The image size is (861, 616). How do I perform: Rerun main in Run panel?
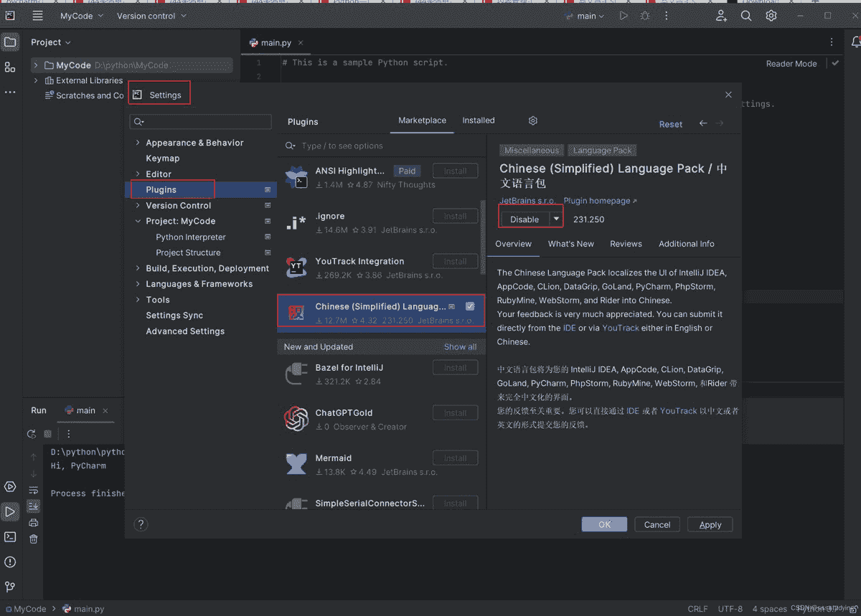point(32,434)
